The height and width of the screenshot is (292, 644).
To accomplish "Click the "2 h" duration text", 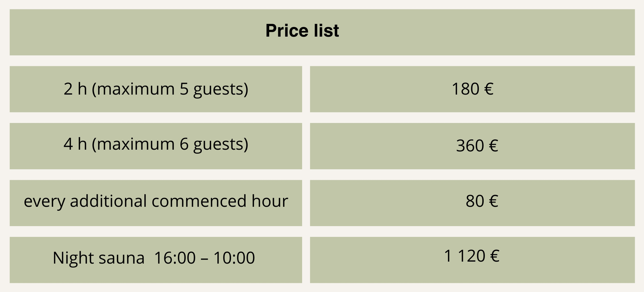I will (x=75, y=89).
